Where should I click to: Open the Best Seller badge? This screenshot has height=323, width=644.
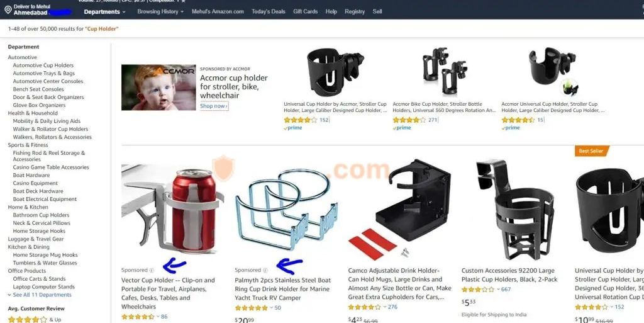click(591, 151)
